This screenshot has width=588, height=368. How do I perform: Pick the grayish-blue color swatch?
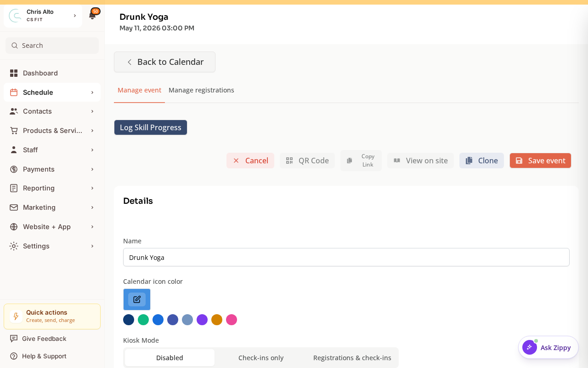[x=187, y=320]
